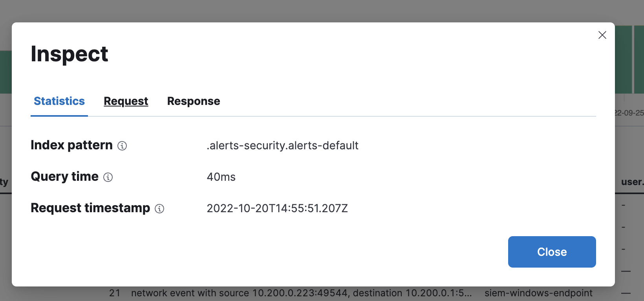Switch to the Response tab
The image size is (644, 301).
coord(194,101)
